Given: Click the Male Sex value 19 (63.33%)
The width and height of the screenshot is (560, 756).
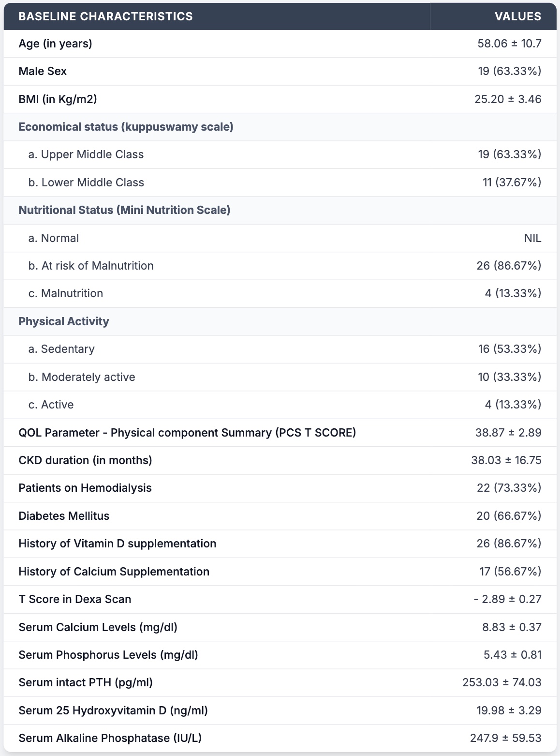Looking at the screenshot, I should 510,71.
